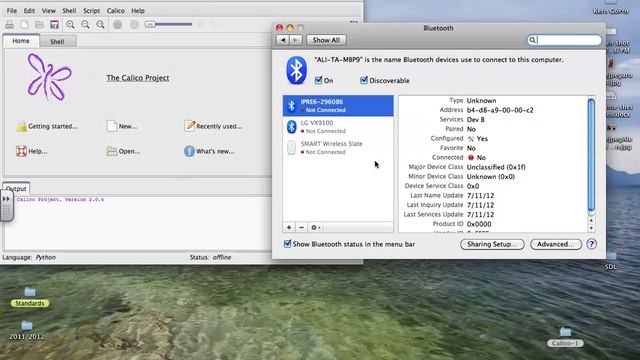The width and height of the screenshot is (640, 360).
Task: Open the Shell menu
Action: point(69,11)
